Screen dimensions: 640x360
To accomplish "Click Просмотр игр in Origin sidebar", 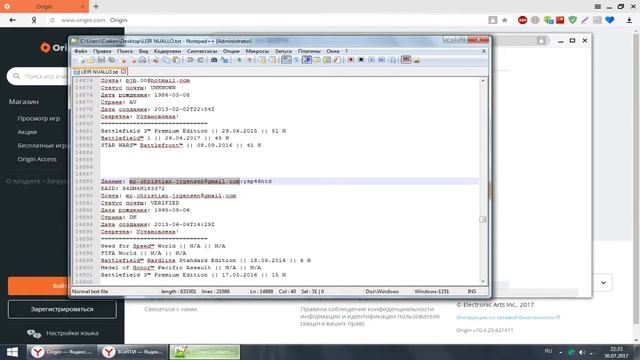I will click(x=39, y=118).
